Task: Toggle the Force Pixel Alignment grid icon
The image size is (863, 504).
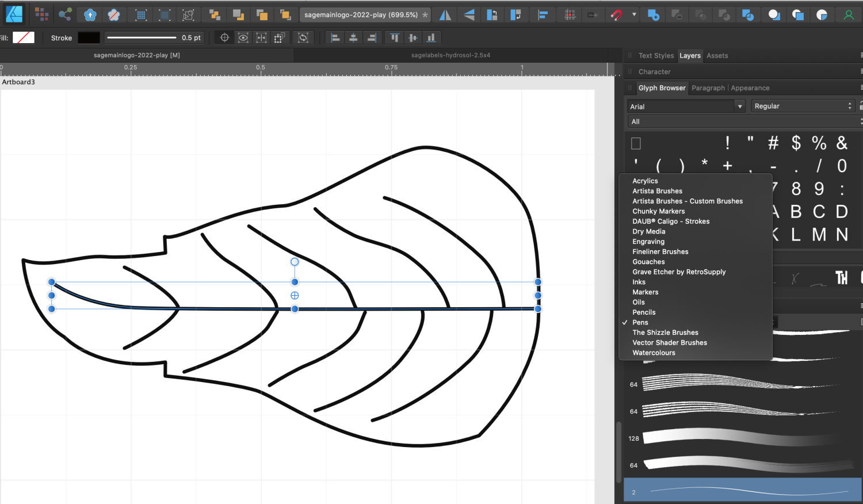Action: coord(570,15)
